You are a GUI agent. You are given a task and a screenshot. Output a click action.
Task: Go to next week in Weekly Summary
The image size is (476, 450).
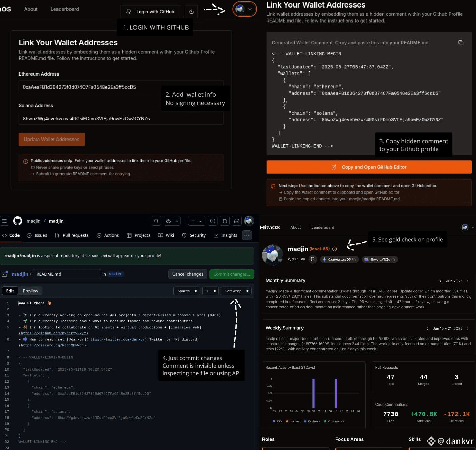coord(468,329)
